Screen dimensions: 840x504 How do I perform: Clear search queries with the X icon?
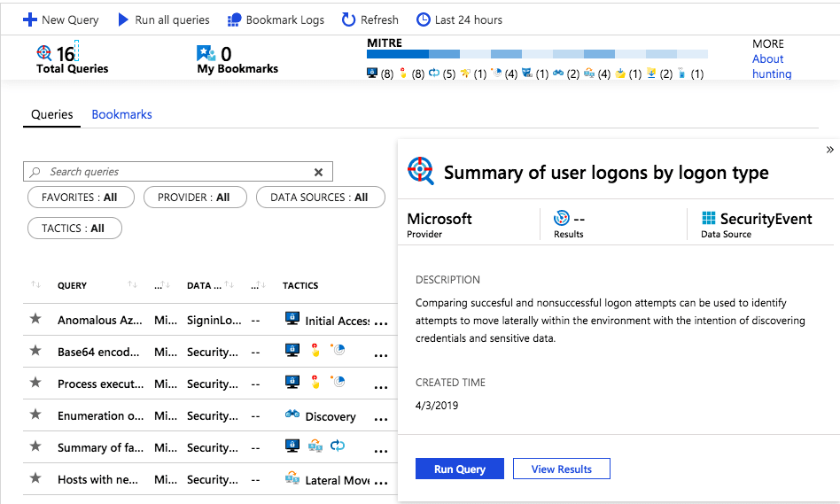pyautogui.click(x=318, y=172)
